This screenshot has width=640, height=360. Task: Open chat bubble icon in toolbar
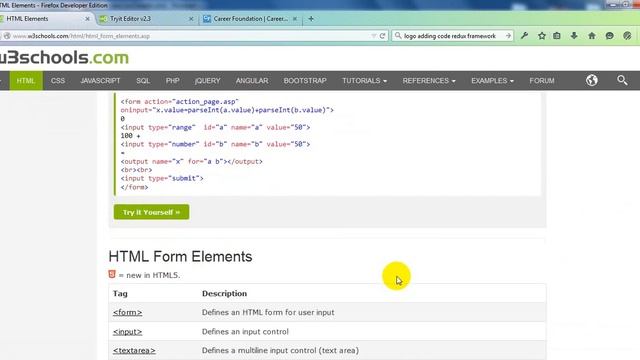609,36
